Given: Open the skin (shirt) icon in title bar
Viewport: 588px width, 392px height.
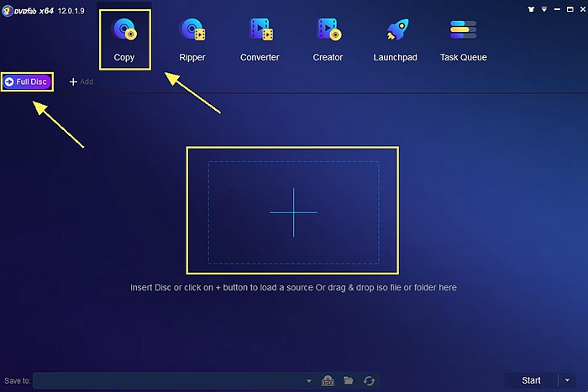Looking at the screenshot, I should pos(531,9).
